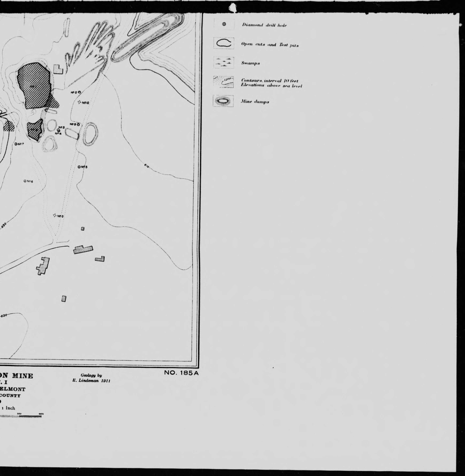Click the No. 0 star marker
This screenshot has width=465, height=476.
(x=55, y=216)
